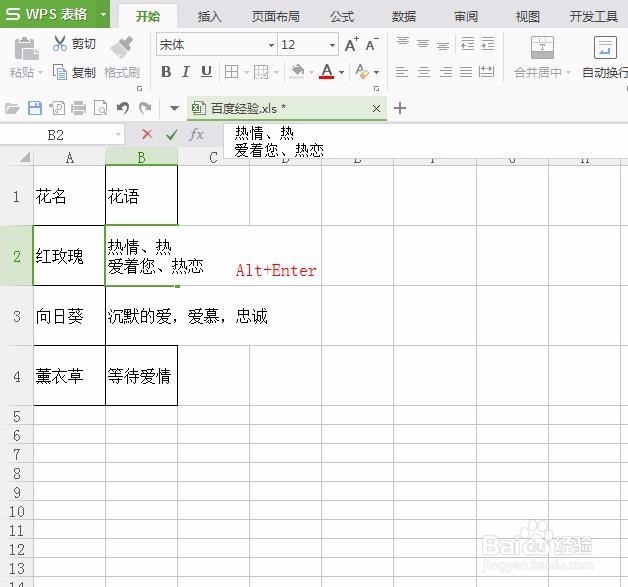The image size is (628, 587).
Task: Expand font color dropdown arrow
Action: coord(341,72)
